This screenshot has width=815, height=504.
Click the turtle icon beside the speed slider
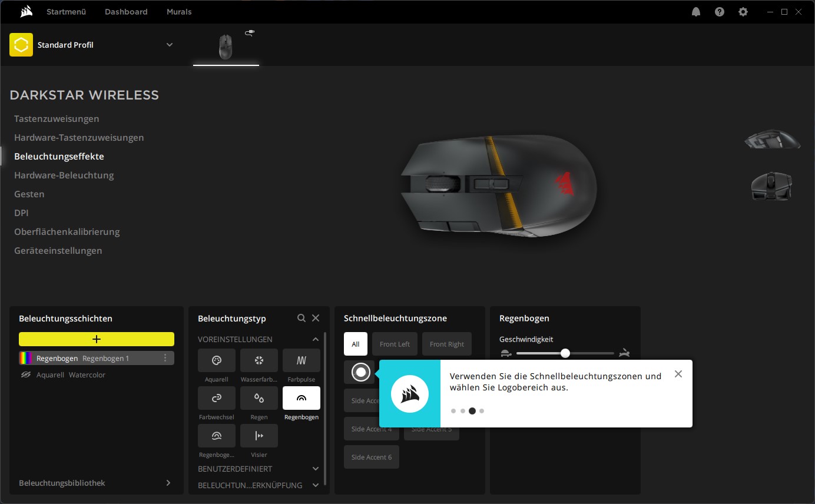505,352
